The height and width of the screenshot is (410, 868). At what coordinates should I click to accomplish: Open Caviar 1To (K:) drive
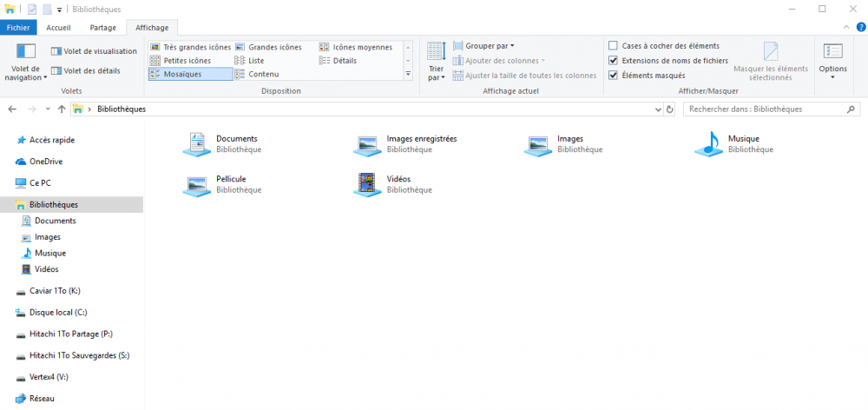[x=56, y=291]
